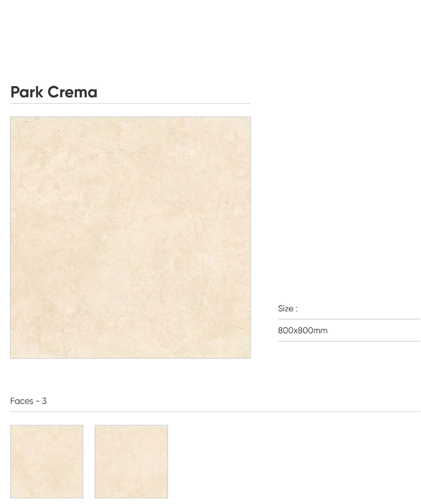
Task: Click the divider line below Size label
Action: (x=349, y=319)
